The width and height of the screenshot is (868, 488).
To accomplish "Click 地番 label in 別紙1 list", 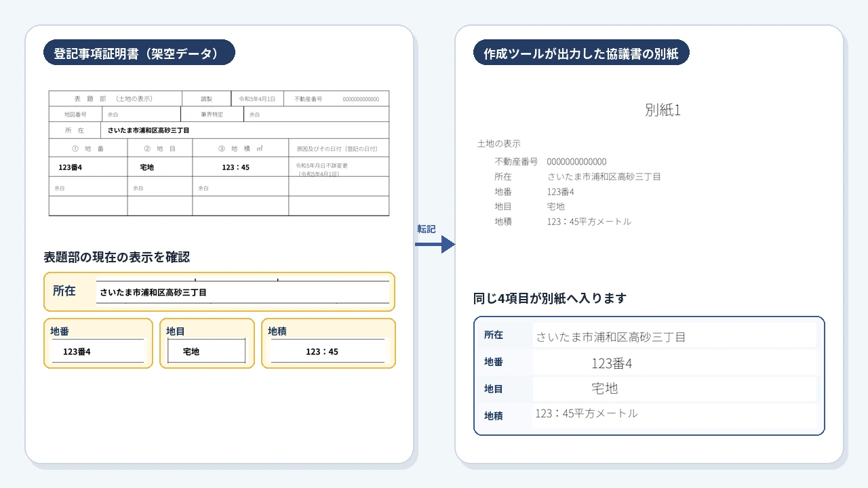I will 503,191.
